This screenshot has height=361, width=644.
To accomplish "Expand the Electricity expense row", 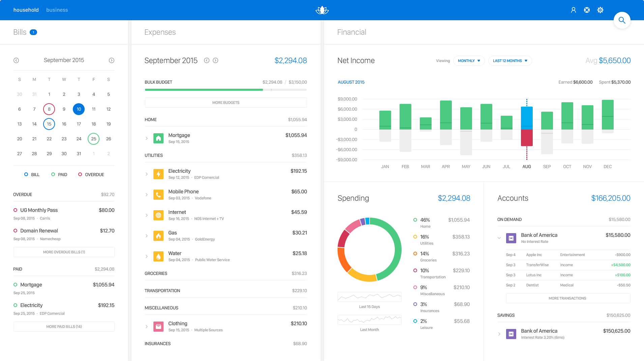I will pyautogui.click(x=147, y=174).
